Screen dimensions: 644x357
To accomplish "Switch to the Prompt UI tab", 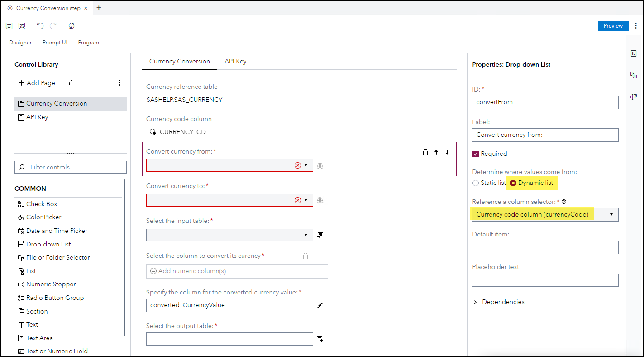I will (x=55, y=43).
